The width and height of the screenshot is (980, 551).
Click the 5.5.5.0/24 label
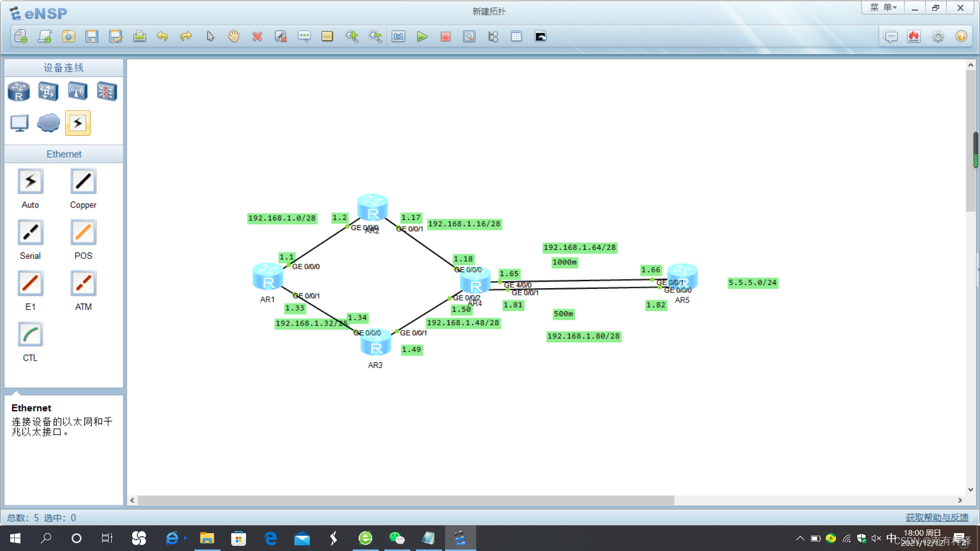coord(753,283)
